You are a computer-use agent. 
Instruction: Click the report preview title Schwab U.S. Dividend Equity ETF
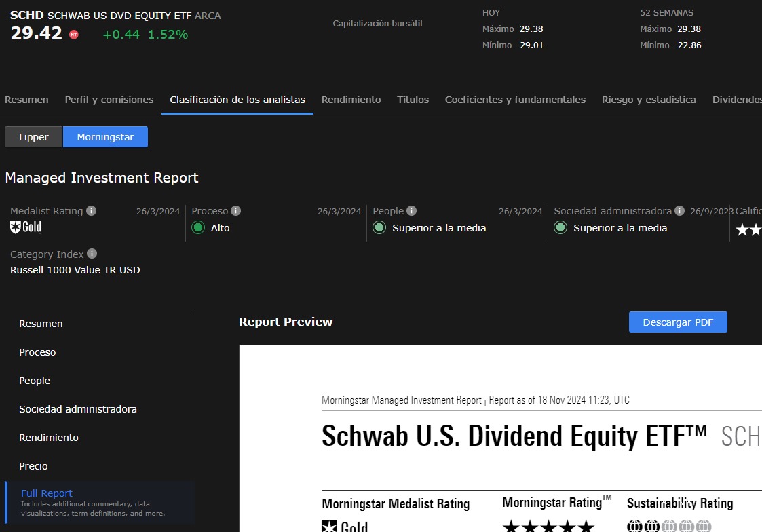coord(514,436)
